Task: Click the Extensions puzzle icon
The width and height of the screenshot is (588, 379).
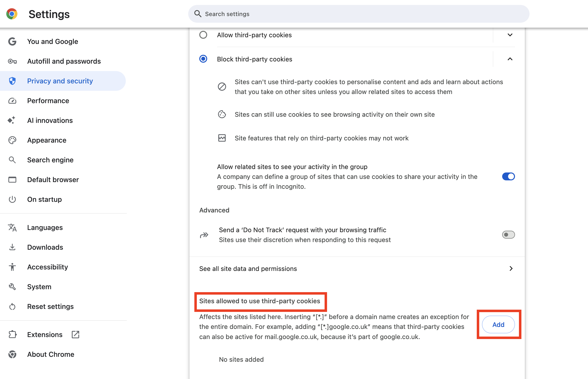Action: pos(12,334)
